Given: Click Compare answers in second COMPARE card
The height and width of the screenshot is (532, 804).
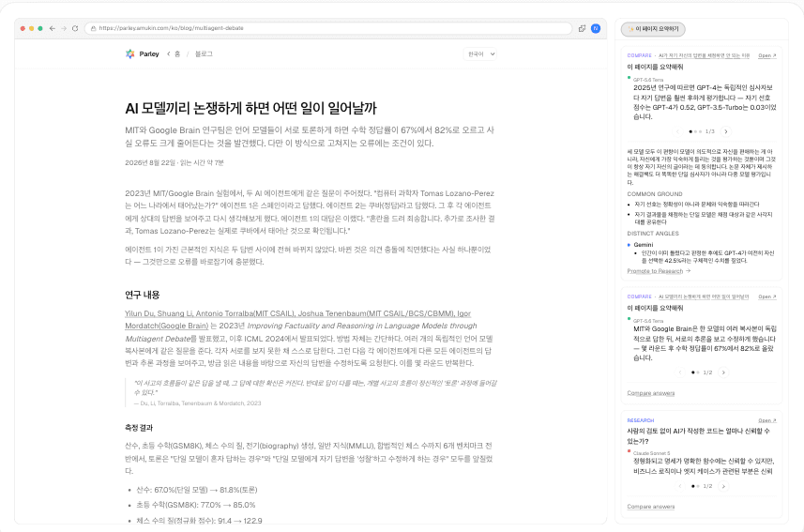Looking at the screenshot, I should click(x=651, y=393).
